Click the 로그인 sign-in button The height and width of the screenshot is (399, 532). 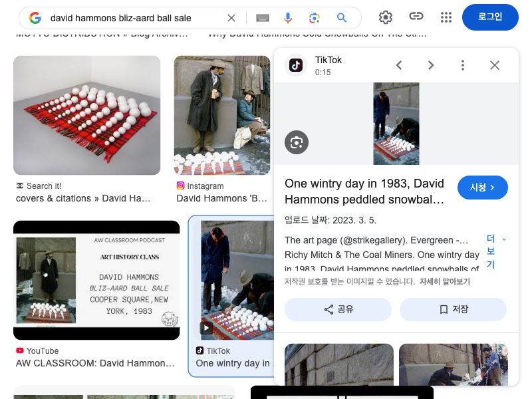pos(490,17)
